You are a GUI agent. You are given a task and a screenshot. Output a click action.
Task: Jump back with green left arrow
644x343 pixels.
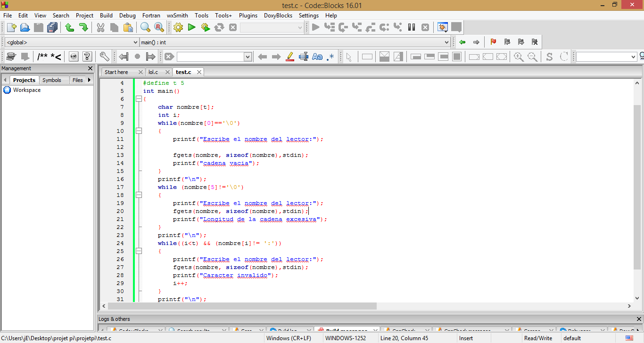coord(462,42)
